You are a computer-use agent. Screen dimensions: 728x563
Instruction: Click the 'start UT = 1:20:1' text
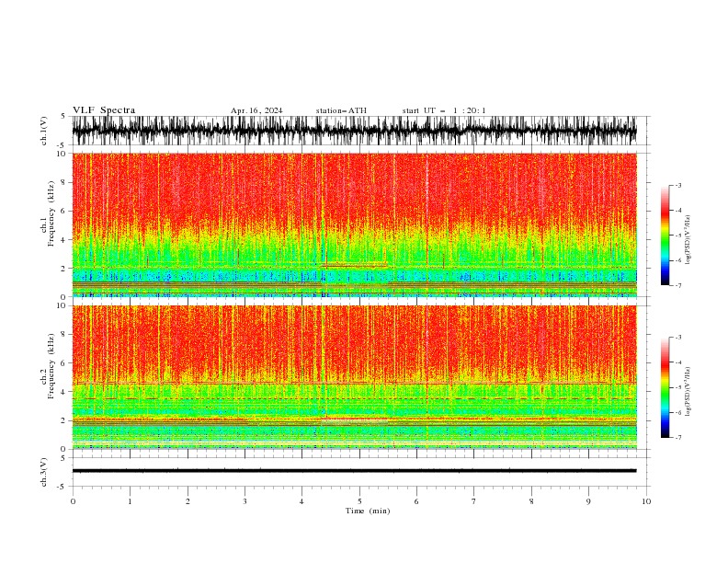pos(444,110)
